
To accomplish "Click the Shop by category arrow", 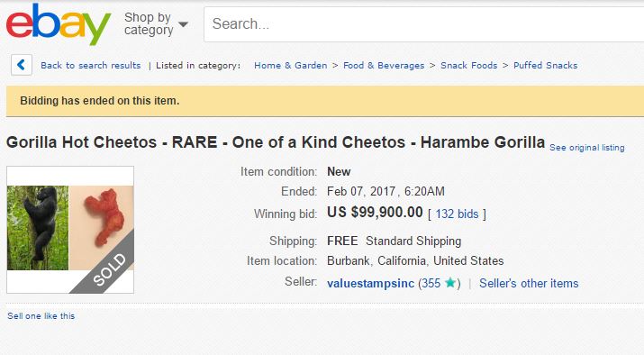I will pyautogui.click(x=183, y=24).
